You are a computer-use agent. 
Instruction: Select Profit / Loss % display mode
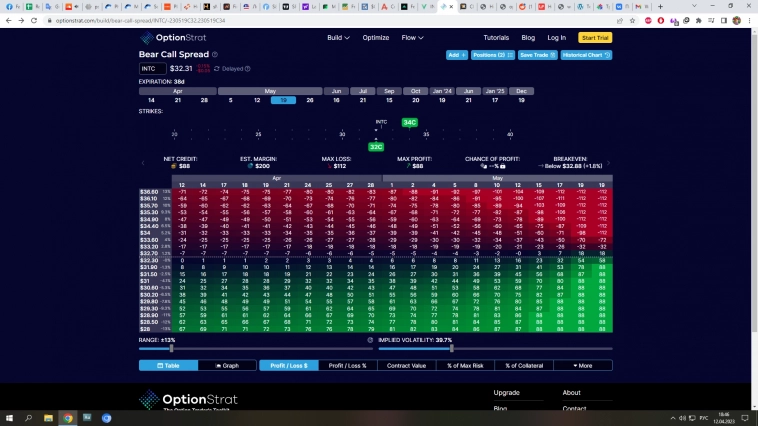point(347,365)
